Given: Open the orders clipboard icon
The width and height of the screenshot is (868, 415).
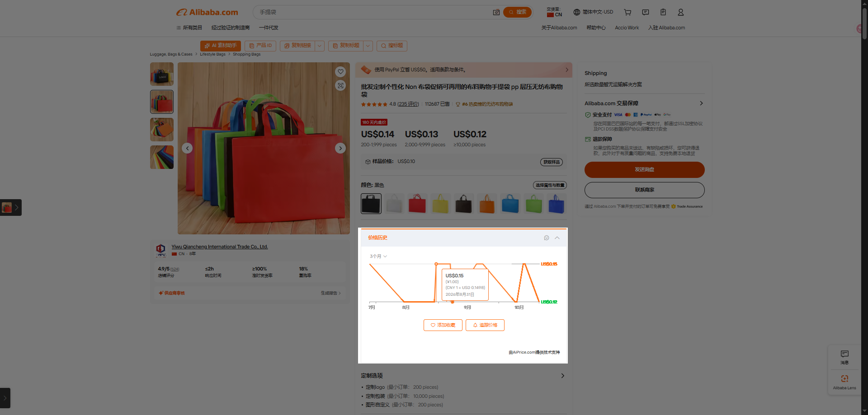Looking at the screenshot, I should pos(663,12).
